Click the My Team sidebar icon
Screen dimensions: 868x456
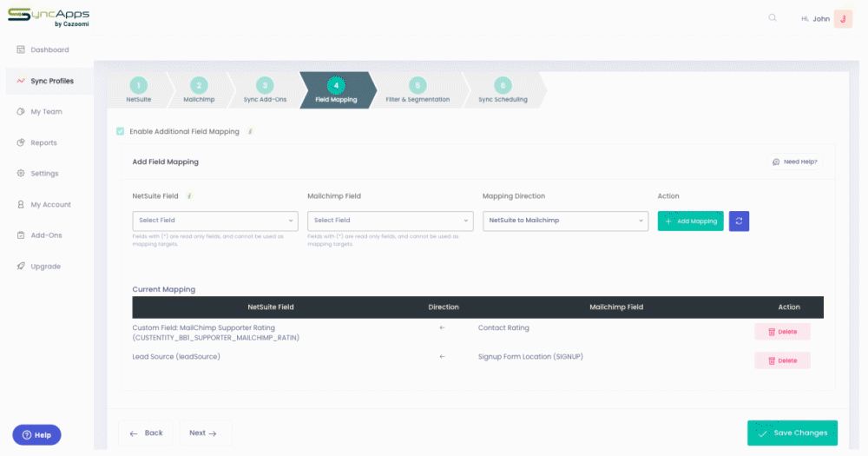[x=21, y=111]
